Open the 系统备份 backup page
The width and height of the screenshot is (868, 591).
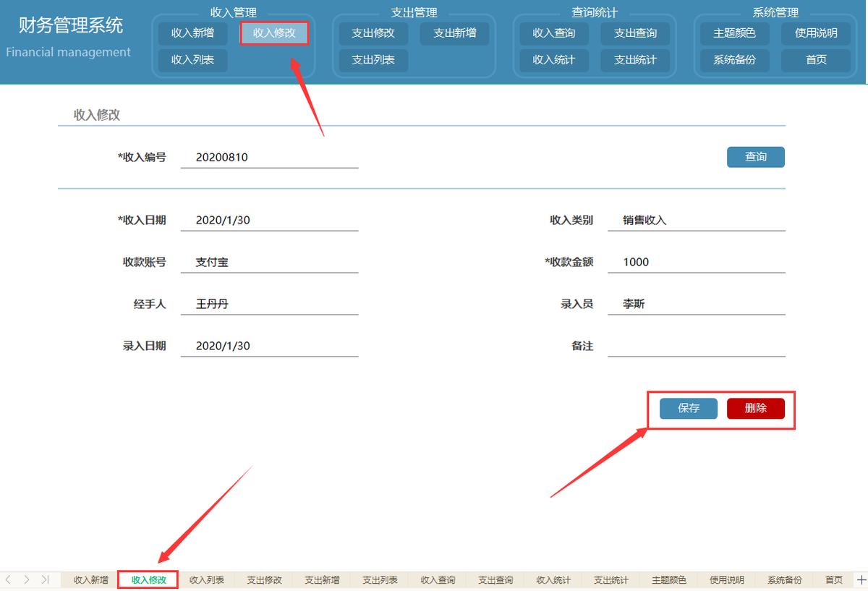pos(733,60)
